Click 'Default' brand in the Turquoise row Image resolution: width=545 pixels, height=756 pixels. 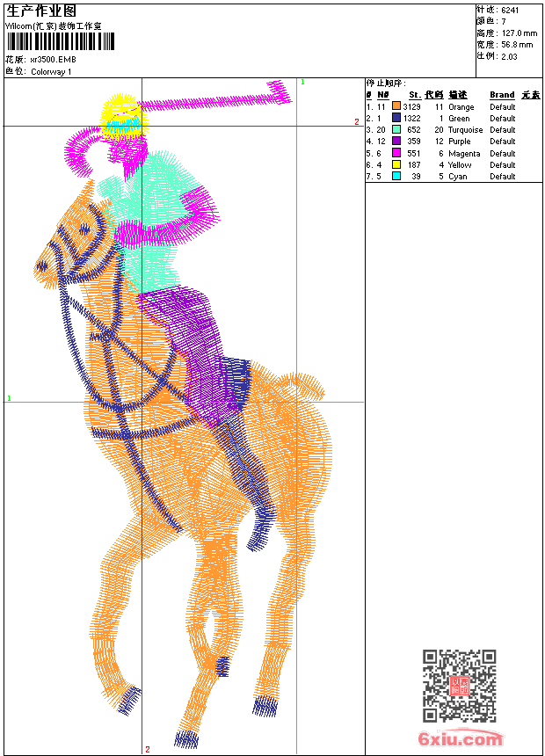click(x=503, y=130)
